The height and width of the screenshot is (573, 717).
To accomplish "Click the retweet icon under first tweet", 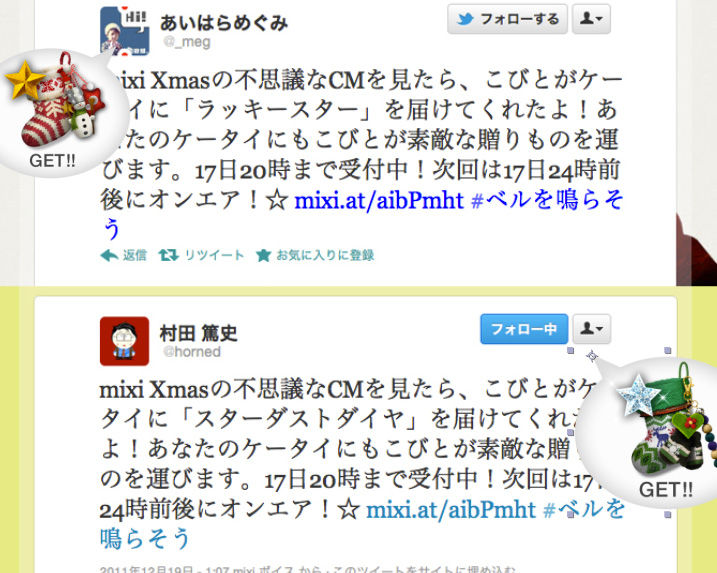I will click(x=168, y=255).
